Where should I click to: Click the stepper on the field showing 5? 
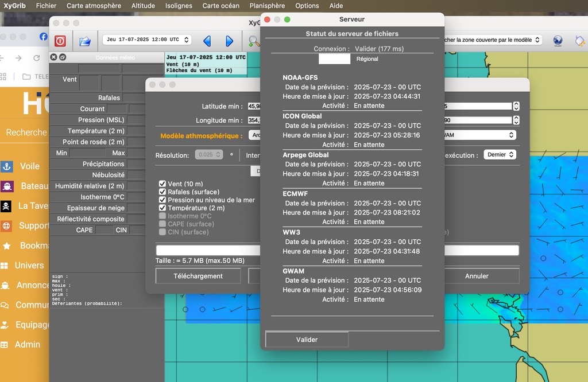click(516, 106)
